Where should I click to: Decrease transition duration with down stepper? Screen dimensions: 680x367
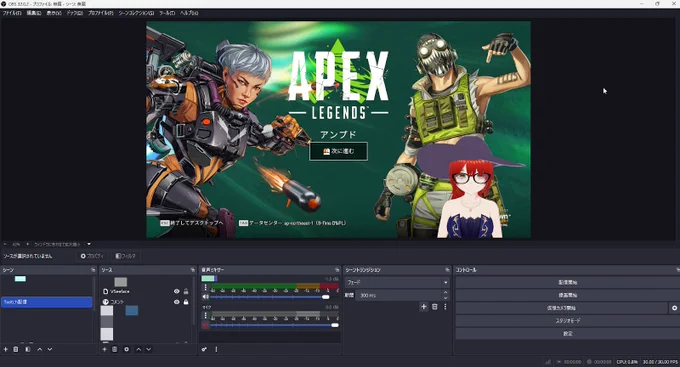(445, 298)
